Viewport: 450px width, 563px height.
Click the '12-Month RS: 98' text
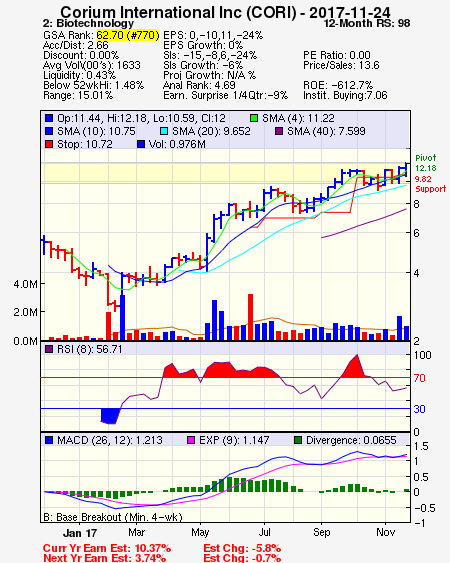(367, 23)
